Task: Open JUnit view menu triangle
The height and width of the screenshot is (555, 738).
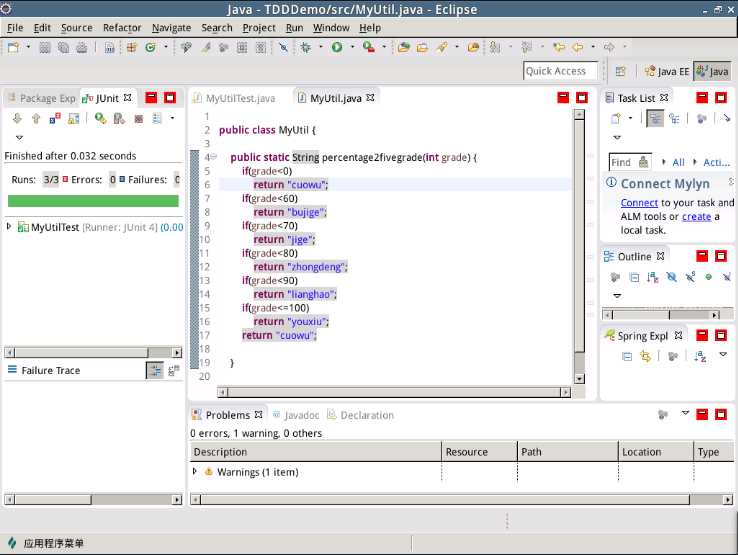Action: pyautogui.click(x=19, y=137)
